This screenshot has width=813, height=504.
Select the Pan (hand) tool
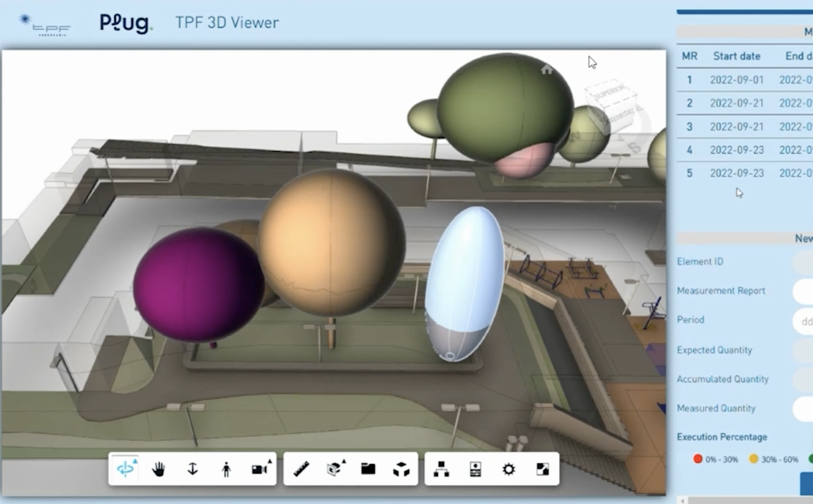coord(159,470)
